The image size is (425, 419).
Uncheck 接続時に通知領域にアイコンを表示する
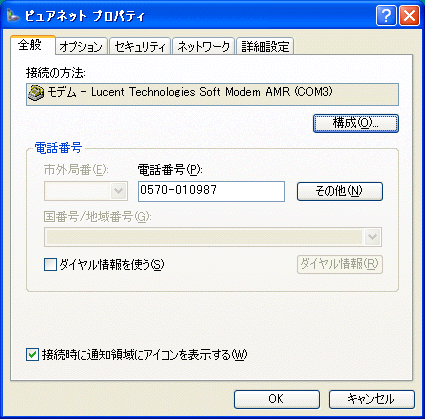tap(32, 355)
